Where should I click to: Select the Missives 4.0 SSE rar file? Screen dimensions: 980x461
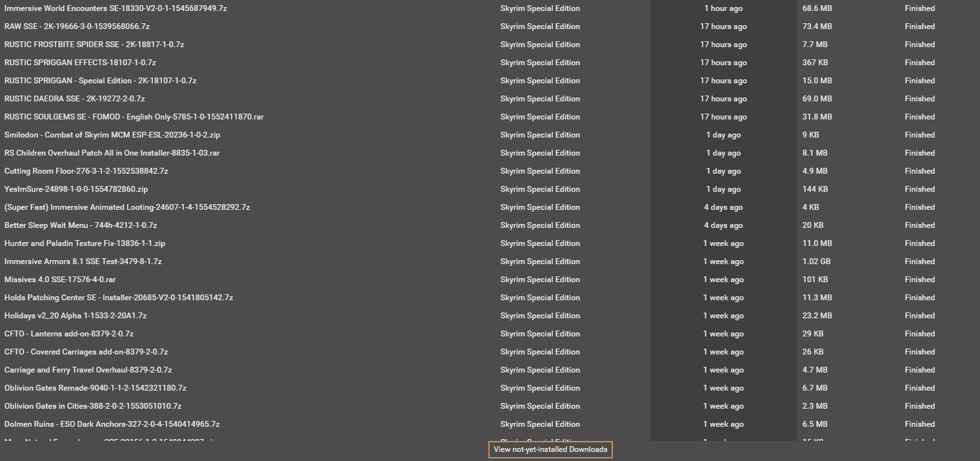[60, 280]
